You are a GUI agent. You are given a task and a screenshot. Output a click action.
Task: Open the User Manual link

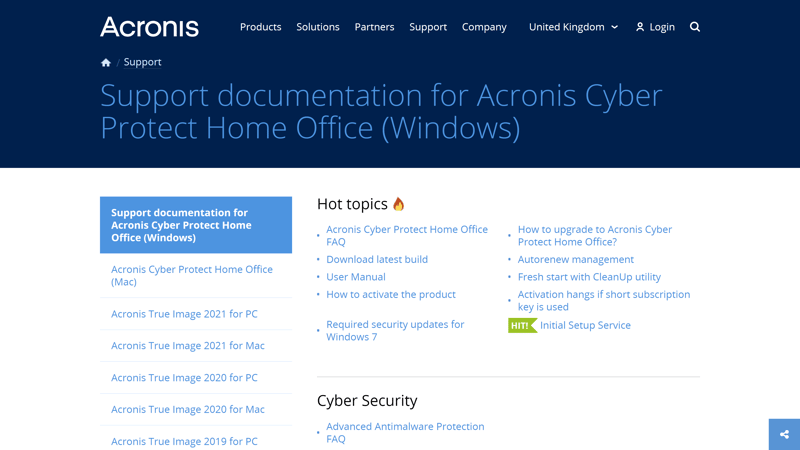pyautogui.click(x=356, y=277)
